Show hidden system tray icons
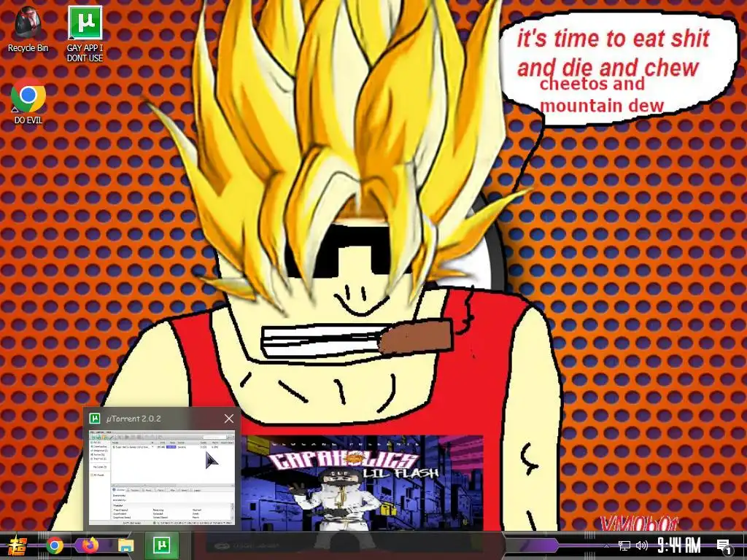Screen dimensions: 747x560 (606, 546)
